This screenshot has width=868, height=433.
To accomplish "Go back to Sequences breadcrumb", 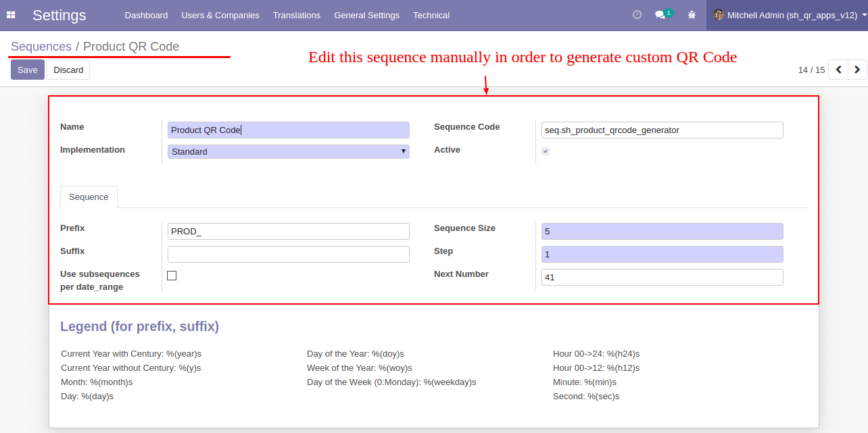I will (x=41, y=47).
